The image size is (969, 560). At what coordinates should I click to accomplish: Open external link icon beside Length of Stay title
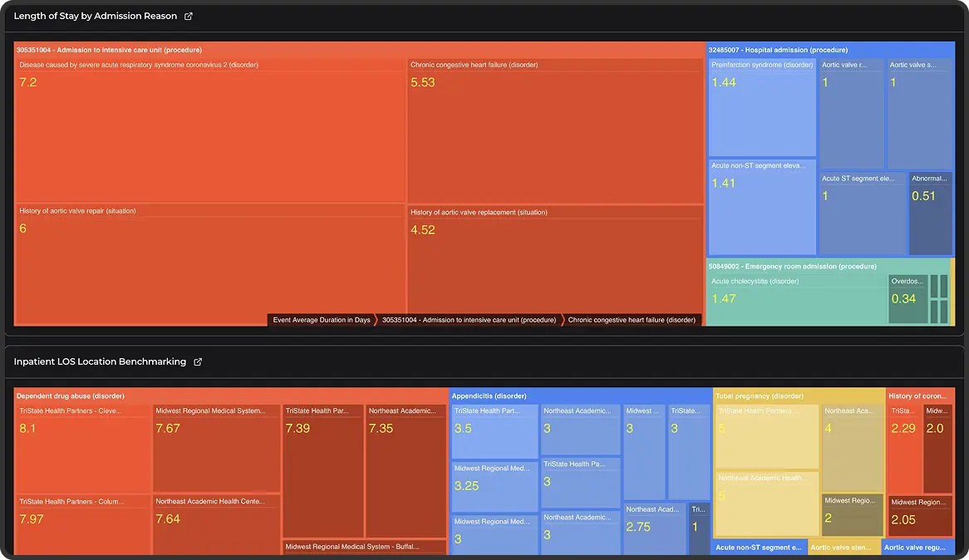[x=189, y=17]
